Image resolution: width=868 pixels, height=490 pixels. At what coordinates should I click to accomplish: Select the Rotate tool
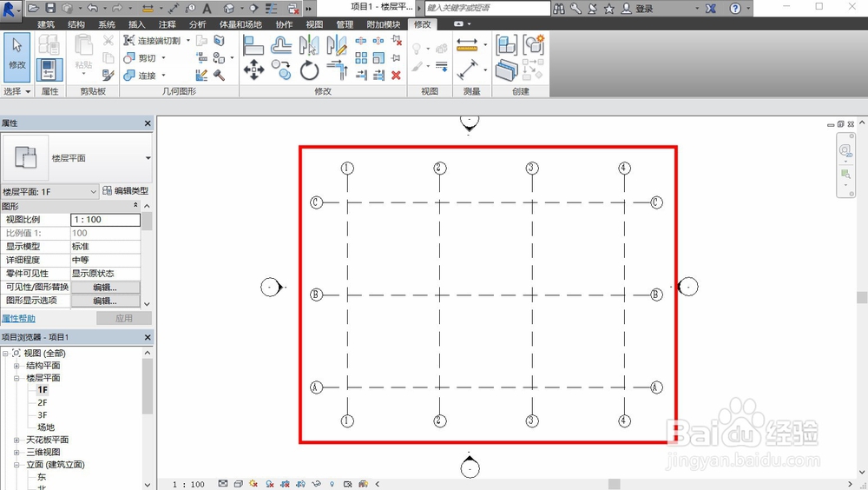(310, 70)
